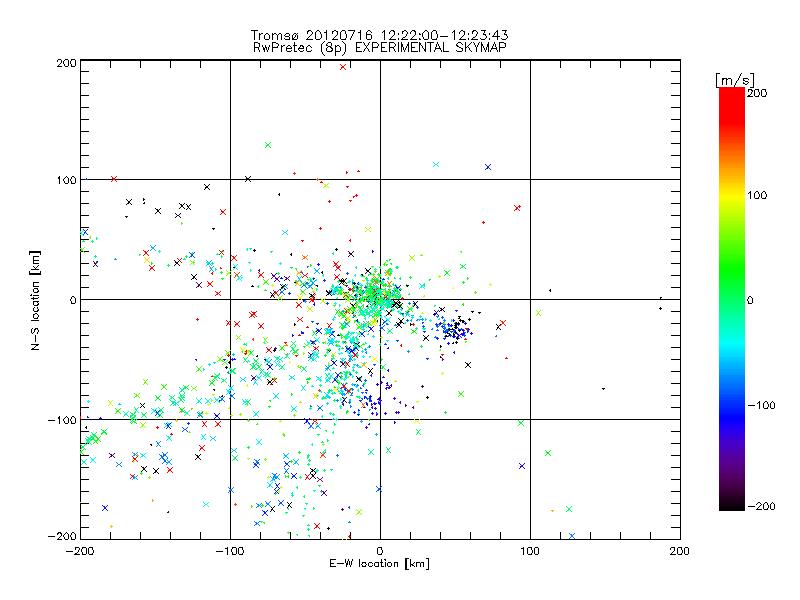Click the colorbar label '-200' at bottom
Viewport: 800px width, 600px height.
pyautogui.click(x=761, y=506)
